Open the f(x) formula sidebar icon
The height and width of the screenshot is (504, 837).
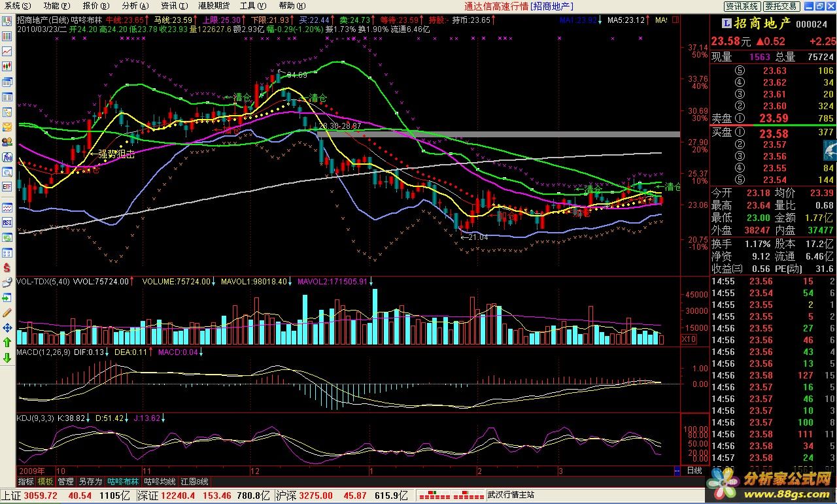pyautogui.click(x=7, y=157)
